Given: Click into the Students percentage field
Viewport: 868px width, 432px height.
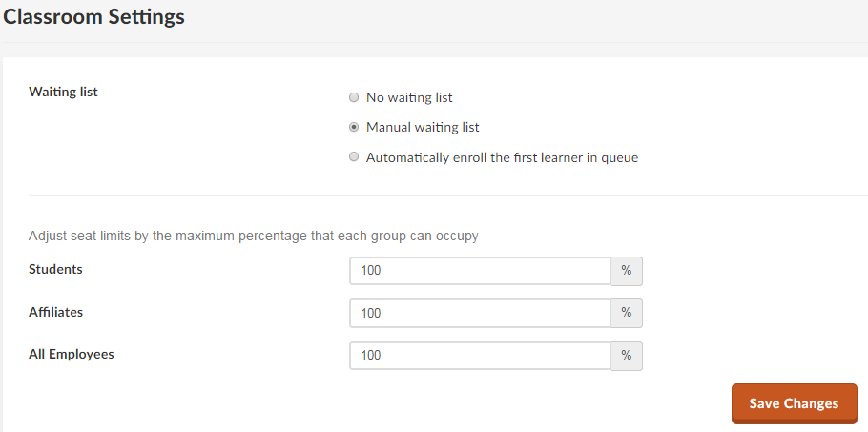Looking at the screenshot, I should click(x=480, y=271).
